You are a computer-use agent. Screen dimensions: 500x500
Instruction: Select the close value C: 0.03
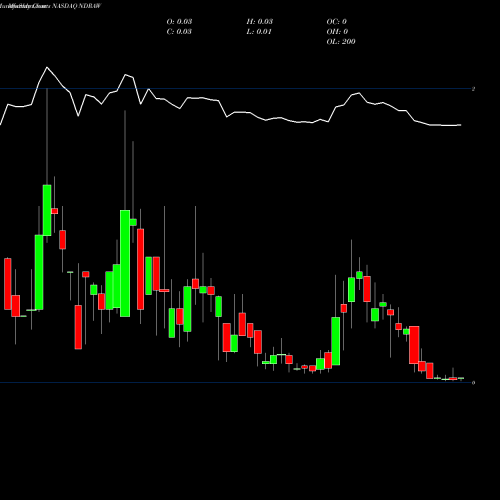click(179, 31)
